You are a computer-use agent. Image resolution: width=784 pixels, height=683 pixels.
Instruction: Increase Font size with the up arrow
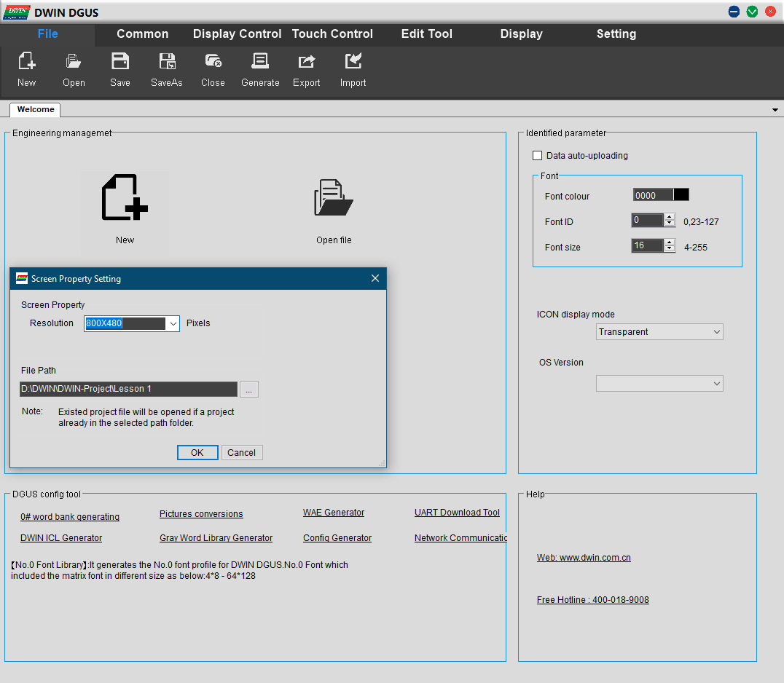point(670,242)
